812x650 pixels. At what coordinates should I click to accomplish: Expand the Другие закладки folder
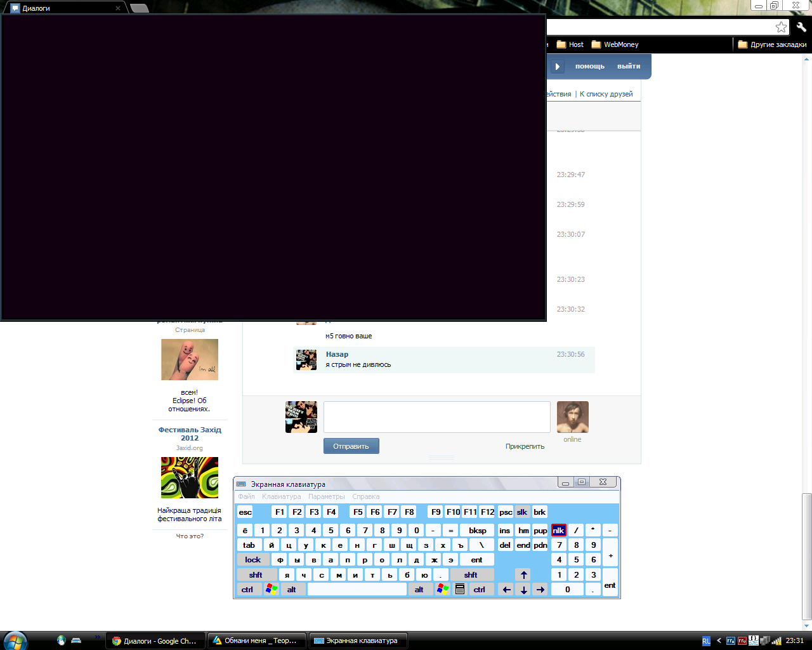pos(772,44)
